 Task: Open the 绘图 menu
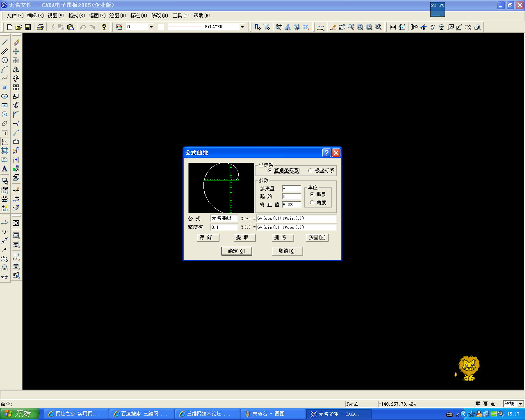(118, 16)
